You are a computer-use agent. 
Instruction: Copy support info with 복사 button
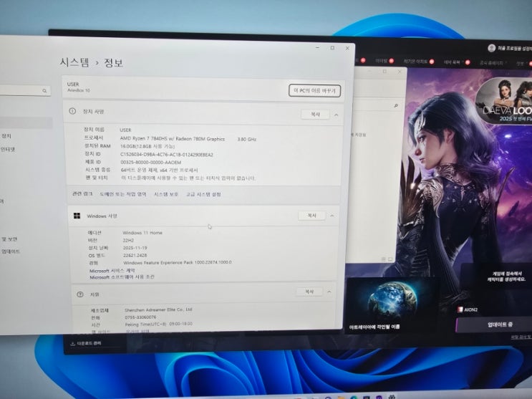[309, 292]
